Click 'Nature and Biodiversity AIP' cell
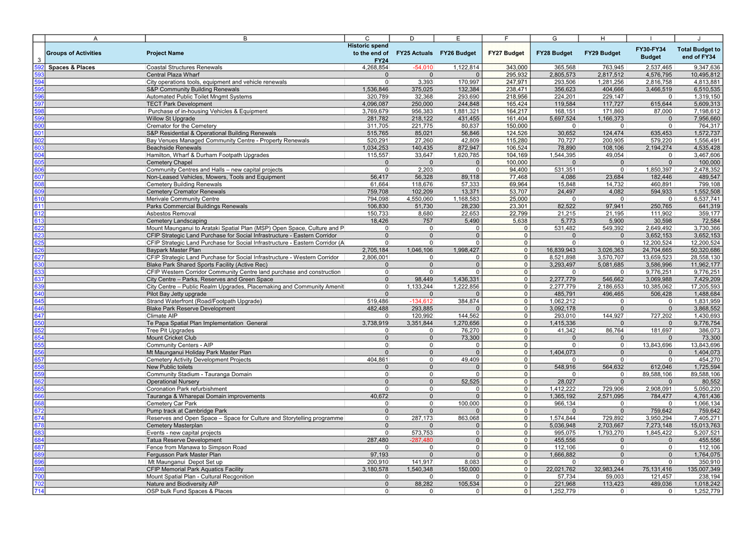 tap(182, 484)
